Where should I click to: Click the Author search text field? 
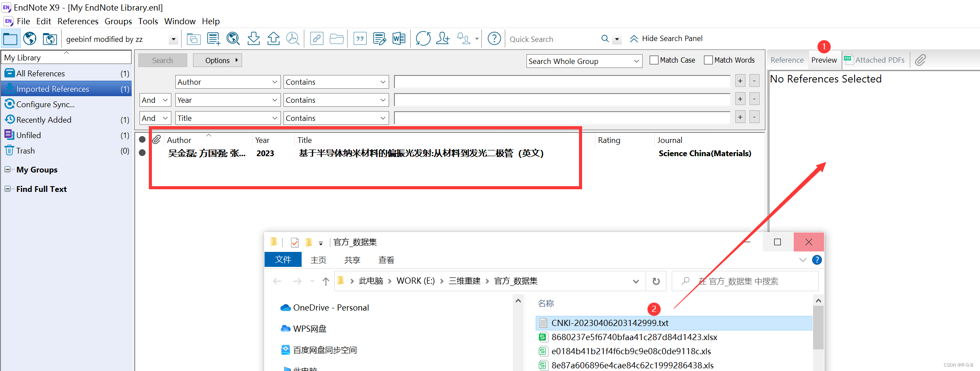(x=562, y=82)
